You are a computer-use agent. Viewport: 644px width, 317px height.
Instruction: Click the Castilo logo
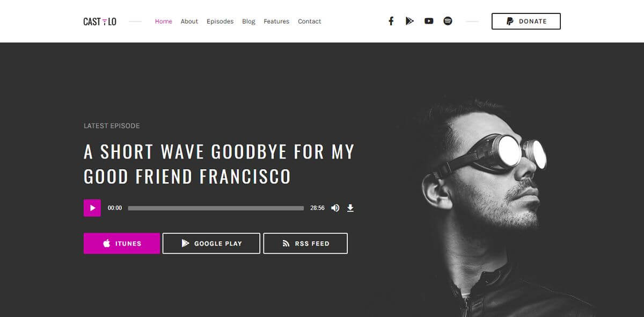100,21
